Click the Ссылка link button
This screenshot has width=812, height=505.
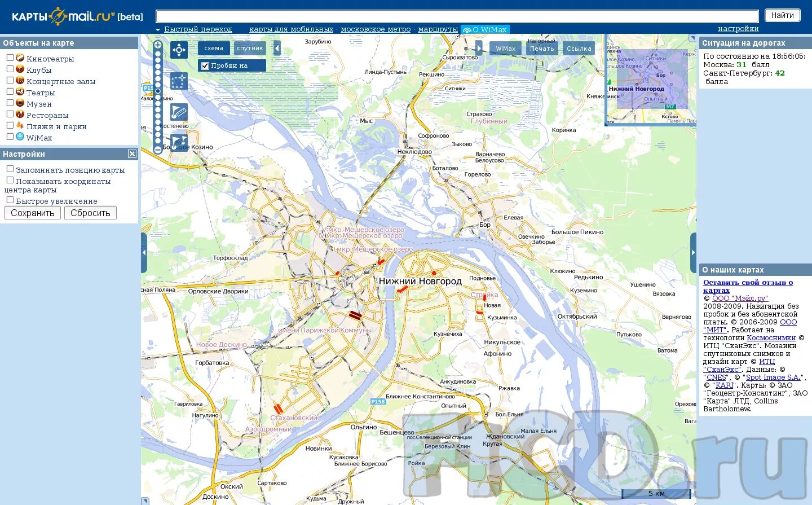[579, 49]
